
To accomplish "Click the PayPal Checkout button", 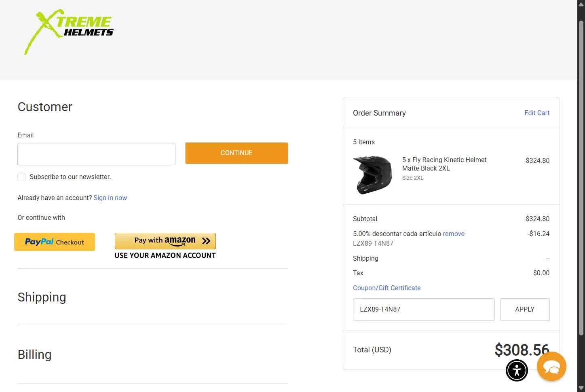I will pyautogui.click(x=55, y=242).
